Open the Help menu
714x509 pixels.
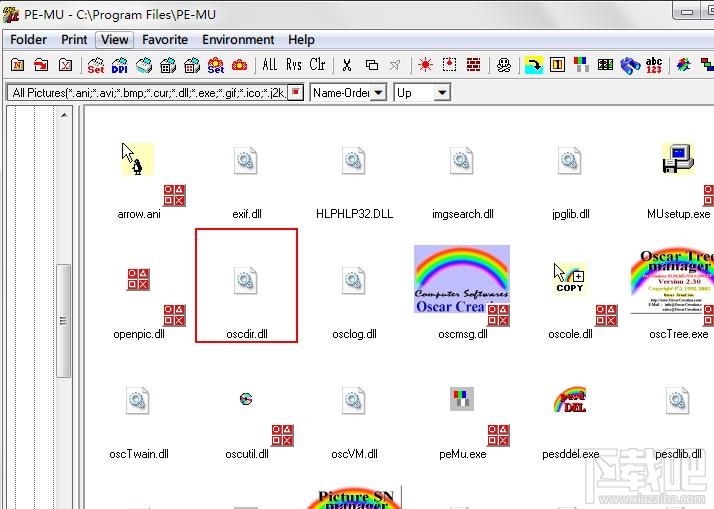click(x=301, y=40)
